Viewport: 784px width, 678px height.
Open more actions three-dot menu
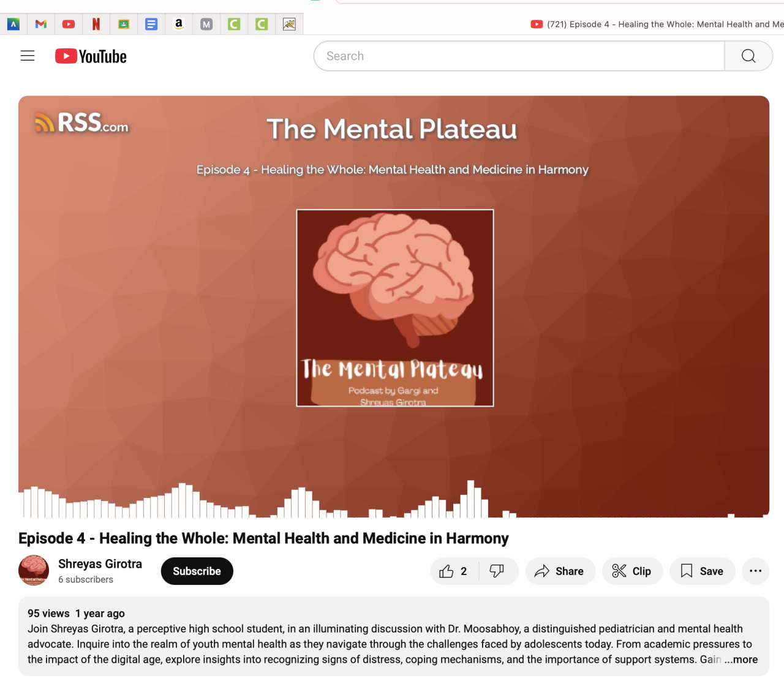755,571
